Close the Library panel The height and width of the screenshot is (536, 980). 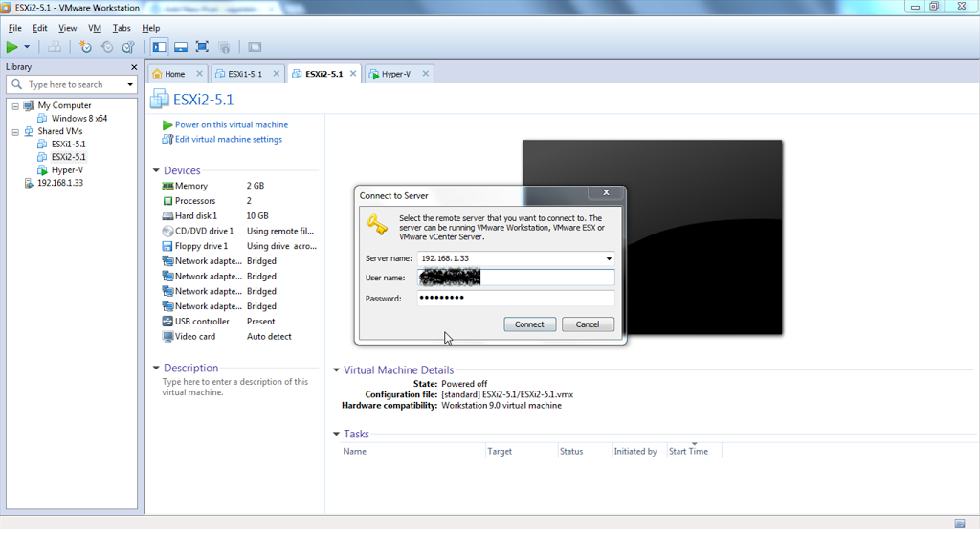pos(134,67)
